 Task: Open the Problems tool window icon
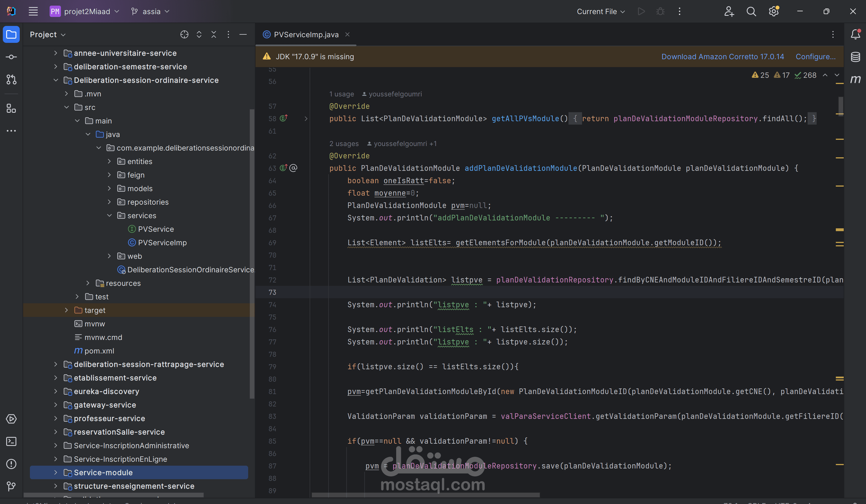pyautogui.click(x=11, y=464)
